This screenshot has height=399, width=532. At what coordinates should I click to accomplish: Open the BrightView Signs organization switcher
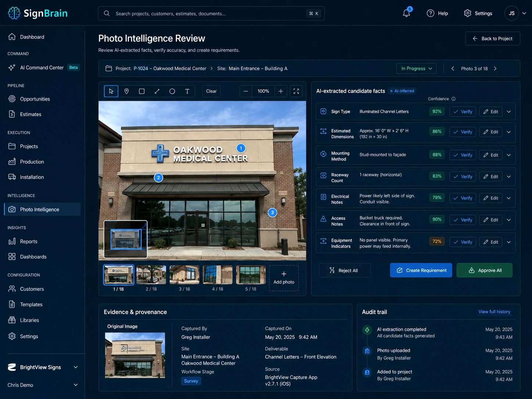(43, 367)
